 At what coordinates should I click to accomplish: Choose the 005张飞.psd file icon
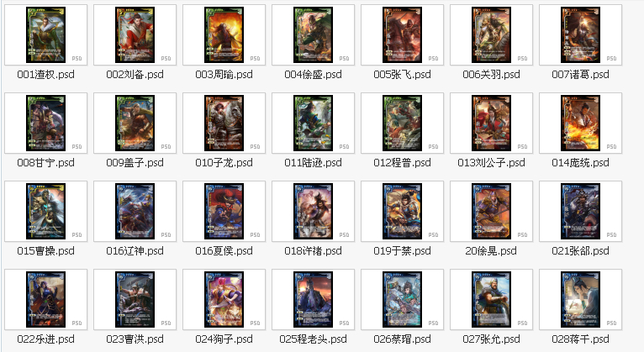402,35
